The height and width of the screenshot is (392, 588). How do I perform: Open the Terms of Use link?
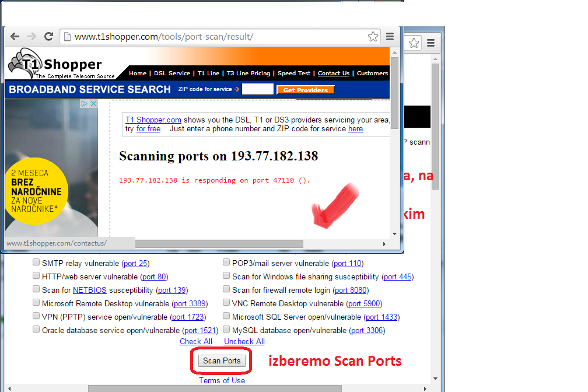pyautogui.click(x=222, y=380)
